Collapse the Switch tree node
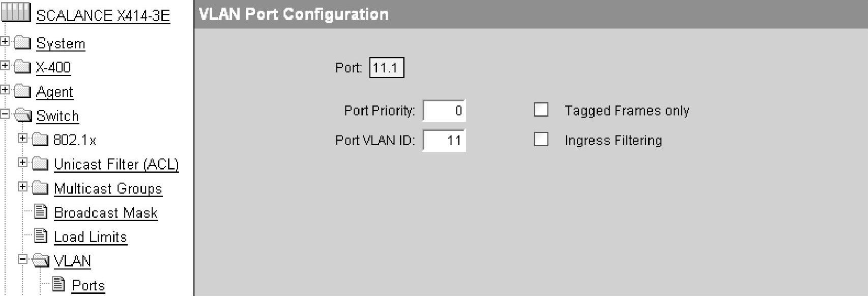This screenshot has height=296, width=868. [5, 114]
